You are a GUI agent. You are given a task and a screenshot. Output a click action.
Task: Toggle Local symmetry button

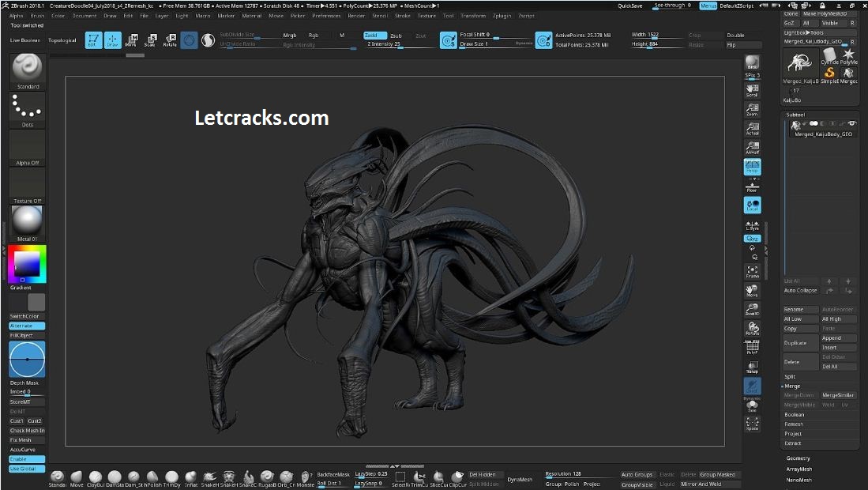pyautogui.click(x=752, y=205)
